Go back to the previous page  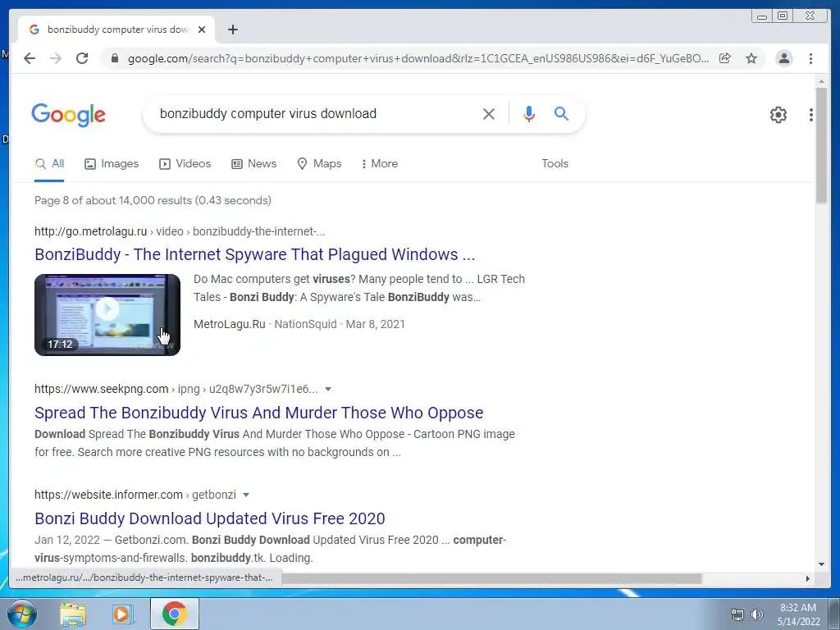pyautogui.click(x=30, y=58)
